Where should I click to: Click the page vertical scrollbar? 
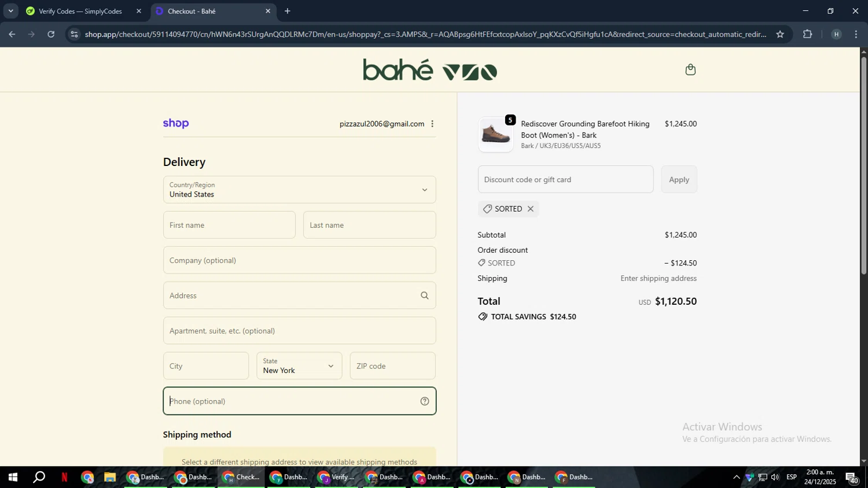coord(863,165)
